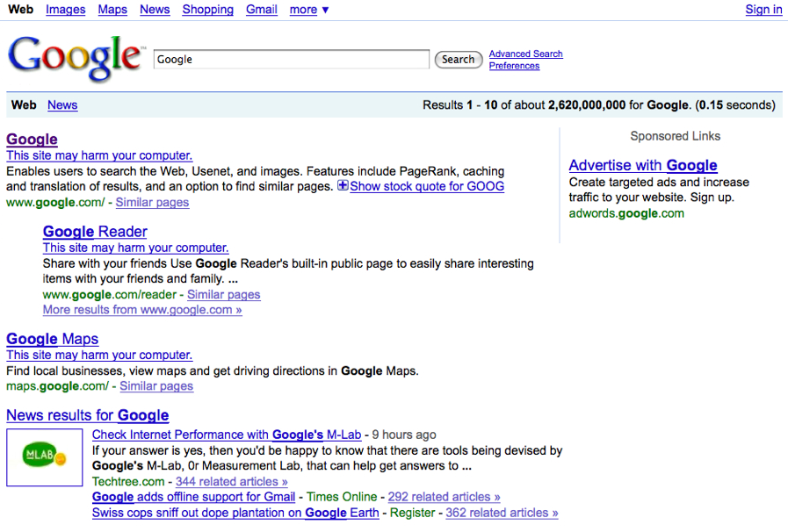Screen dimensions: 788x532
Task: Open Check Internet Performance M-Lab article
Action: (227, 435)
